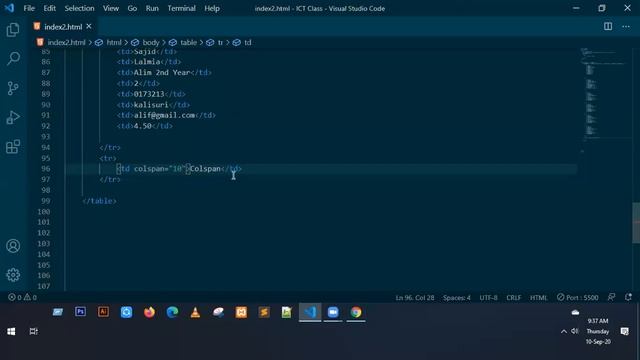Open the Selection menu
The image size is (640, 360).
pyautogui.click(x=79, y=8)
